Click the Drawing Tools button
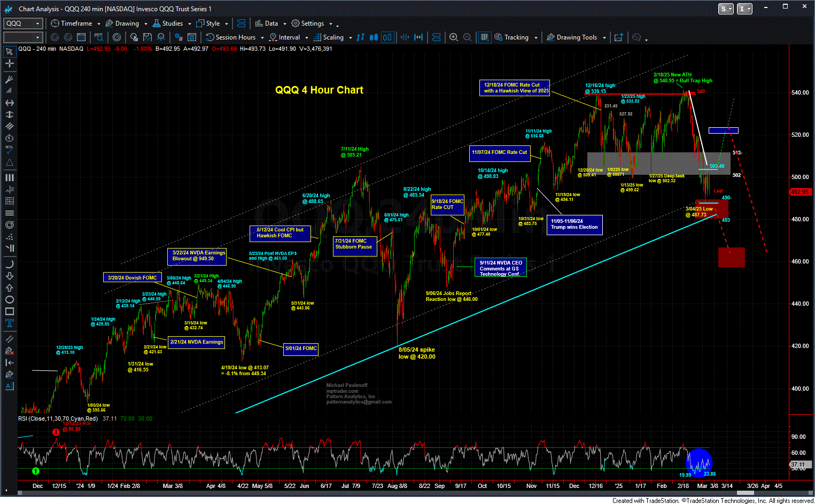 pos(572,37)
